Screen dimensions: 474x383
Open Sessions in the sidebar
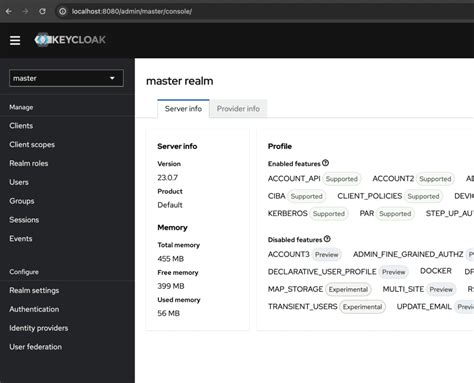click(x=24, y=220)
